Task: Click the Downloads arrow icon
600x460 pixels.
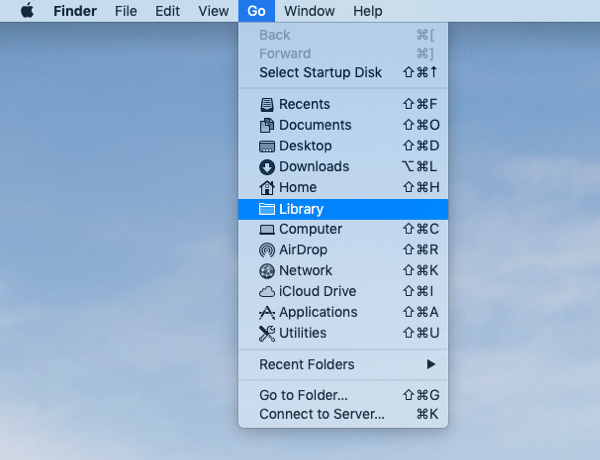Action: pos(267,167)
